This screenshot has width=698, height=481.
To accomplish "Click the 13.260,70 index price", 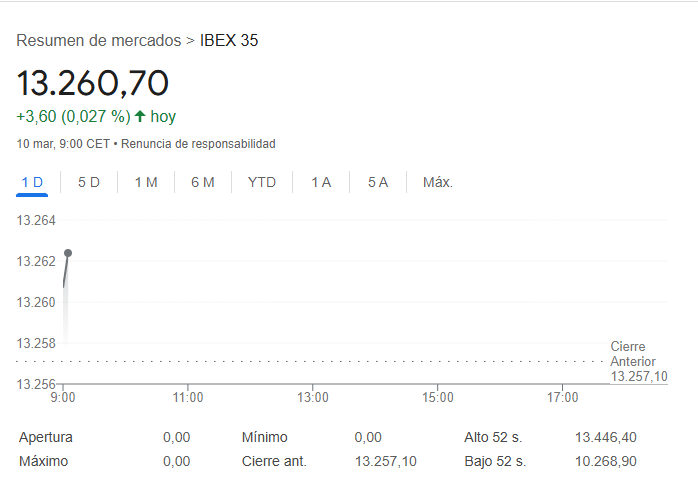I will tap(93, 83).
